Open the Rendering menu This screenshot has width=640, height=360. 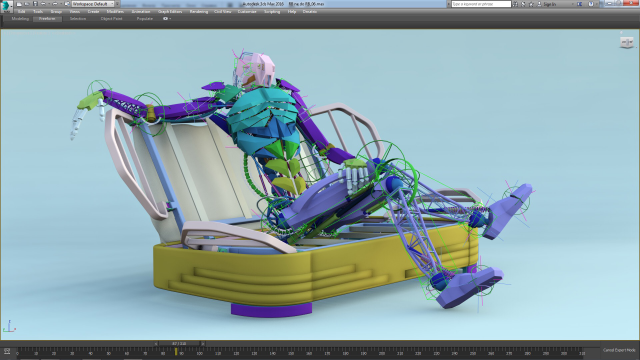pyautogui.click(x=199, y=12)
